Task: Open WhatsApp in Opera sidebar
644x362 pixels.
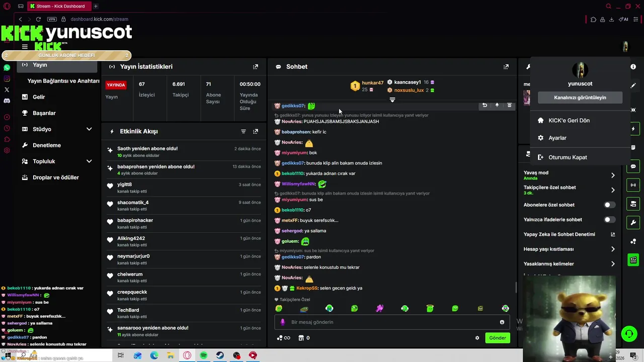Action: 7,67
